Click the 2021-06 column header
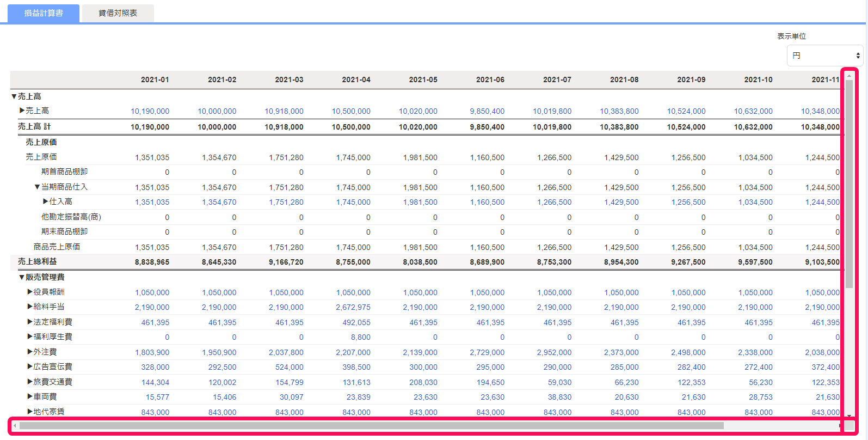868x440 pixels. coord(490,80)
